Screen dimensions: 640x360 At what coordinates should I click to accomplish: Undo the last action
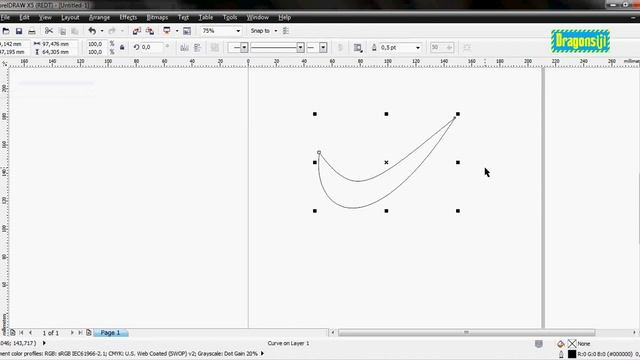[92, 31]
